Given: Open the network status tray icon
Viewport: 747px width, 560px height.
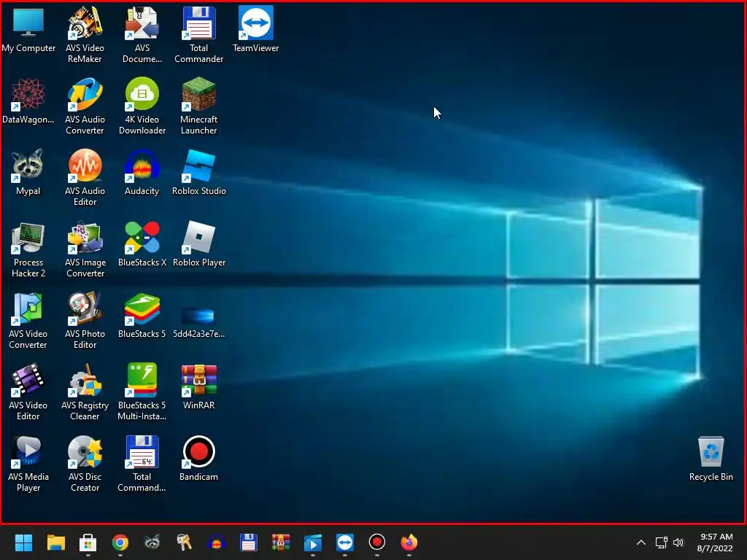Looking at the screenshot, I should 661,542.
